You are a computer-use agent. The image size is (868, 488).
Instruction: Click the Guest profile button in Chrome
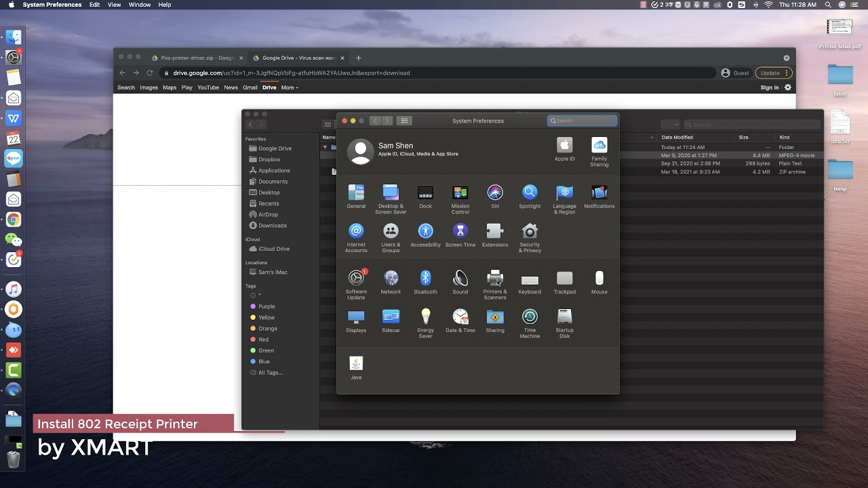click(x=735, y=73)
